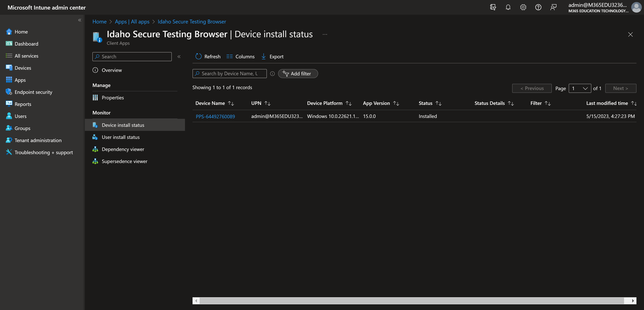This screenshot has width=644, height=310.
Task: Focus the Search by Device Name field
Action: [x=229, y=74]
